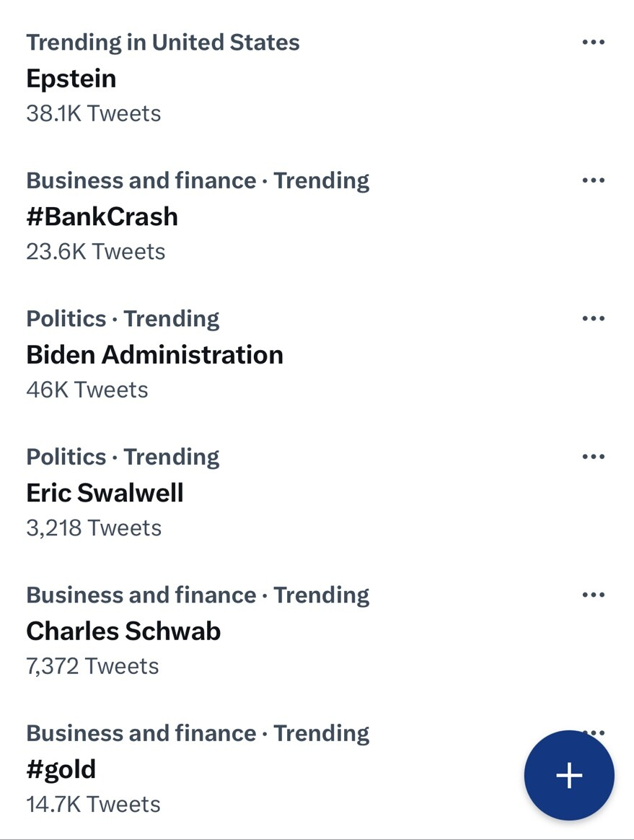Viewport: 634px width, 840px height.
Task: Select the 23.6K Tweets count under #BankCrash
Action: [96, 252]
